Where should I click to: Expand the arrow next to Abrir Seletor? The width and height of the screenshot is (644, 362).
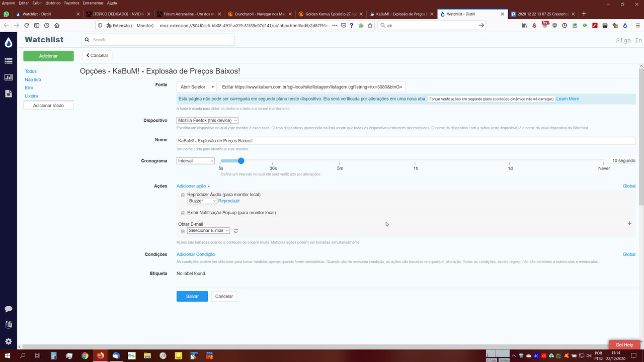pyautogui.click(x=213, y=87)
